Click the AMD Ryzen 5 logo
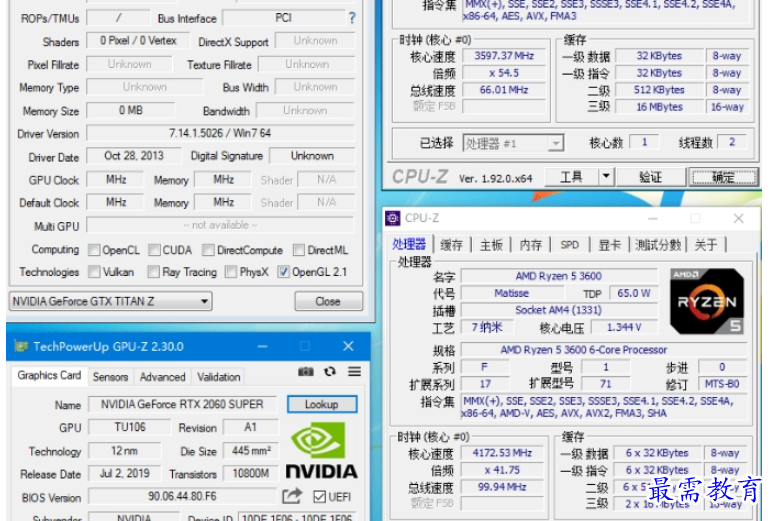 [x=707, y=301]
